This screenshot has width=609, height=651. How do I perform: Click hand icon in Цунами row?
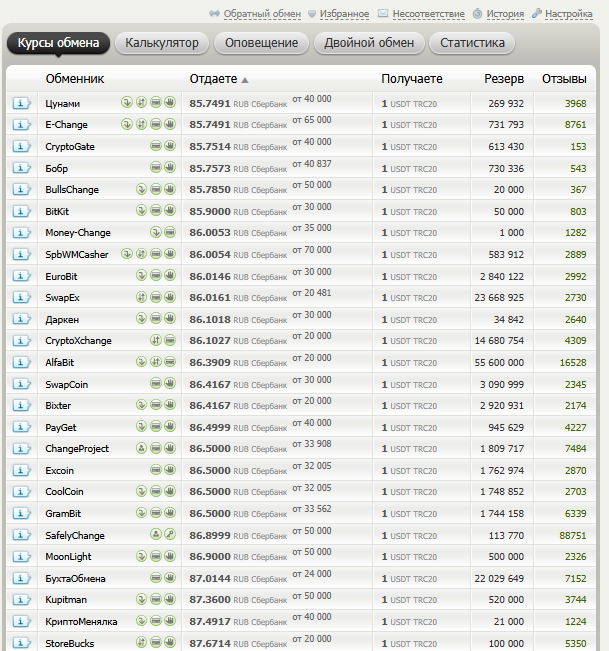click(x=170, y=102)
